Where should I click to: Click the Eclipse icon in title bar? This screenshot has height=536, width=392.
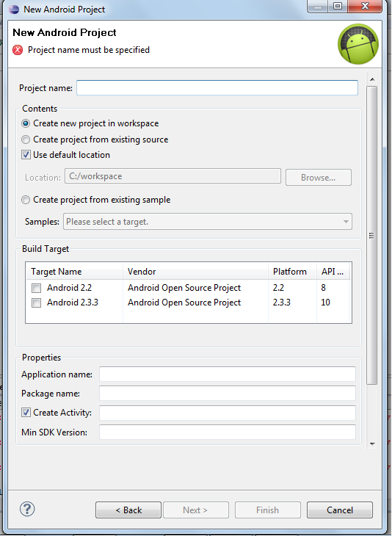coord(14,9)
